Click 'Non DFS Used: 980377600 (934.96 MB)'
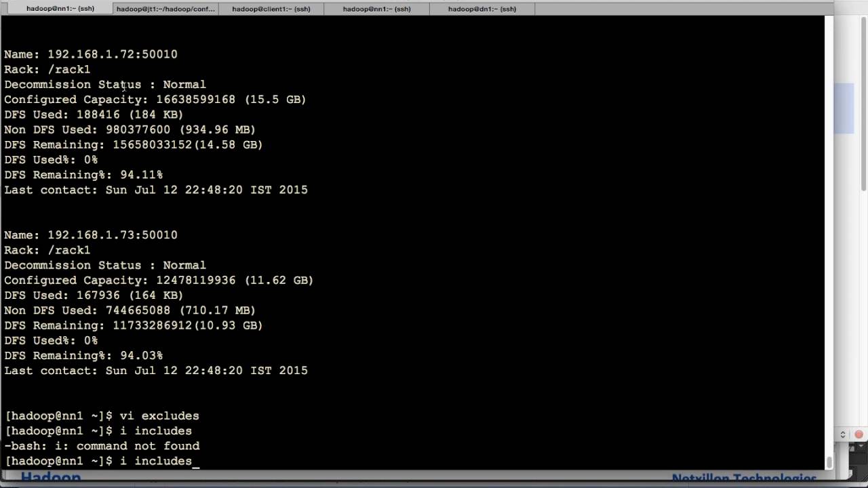This screenshot has width=868, height=488. 130,129
